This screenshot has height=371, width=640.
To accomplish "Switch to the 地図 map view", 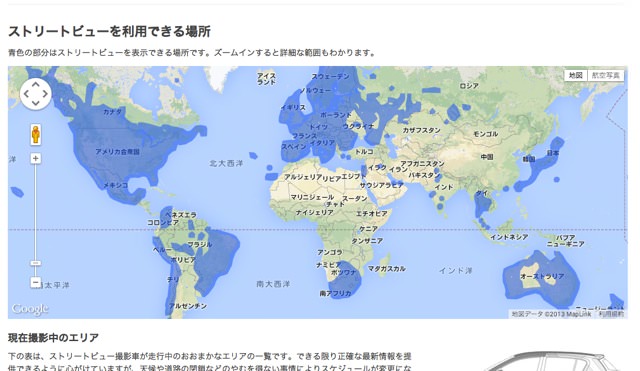I will pyautogui.click(x=576, y=76).
